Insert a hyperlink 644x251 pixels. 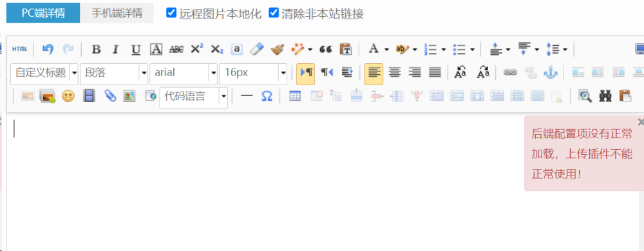coord(511,73)
